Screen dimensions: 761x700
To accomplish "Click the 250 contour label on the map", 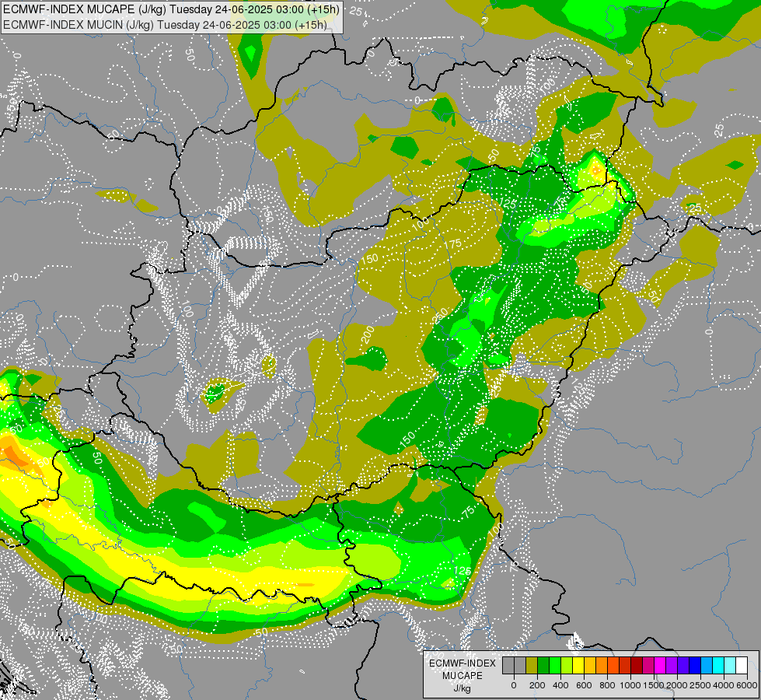I will click(440, 316).
